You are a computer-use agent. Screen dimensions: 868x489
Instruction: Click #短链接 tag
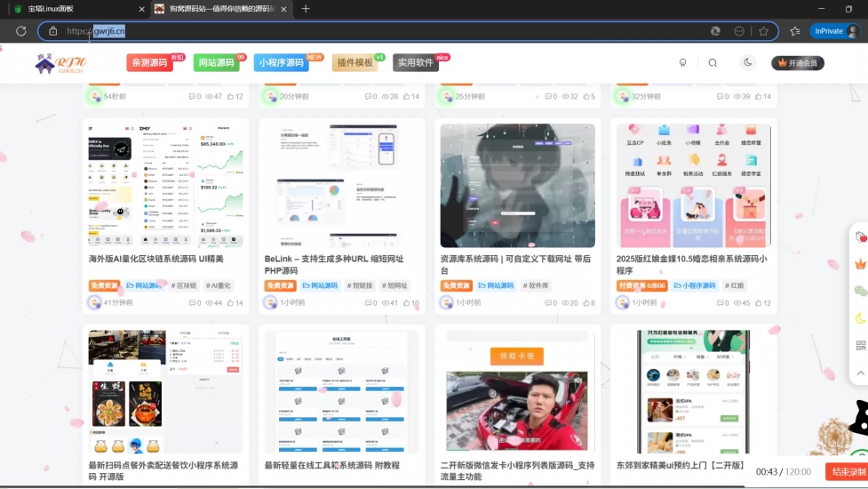tap(360, 285)
